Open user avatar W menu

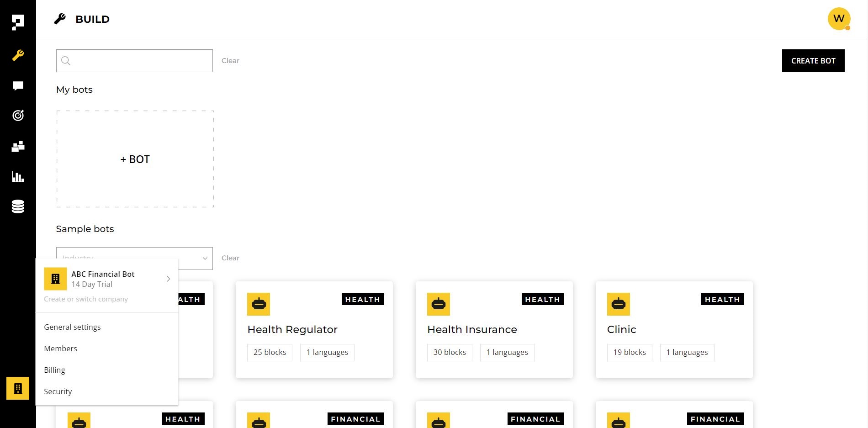[839, 19]
